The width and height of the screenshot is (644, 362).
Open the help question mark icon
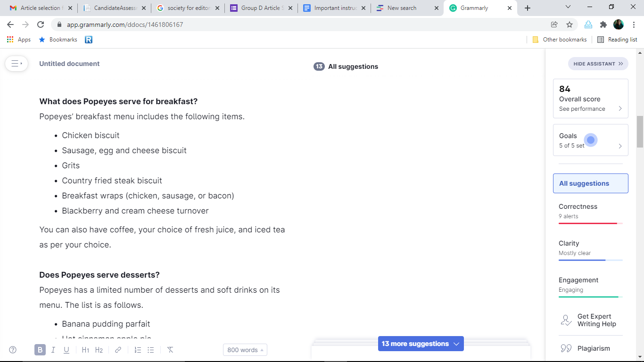click(13, 350)
